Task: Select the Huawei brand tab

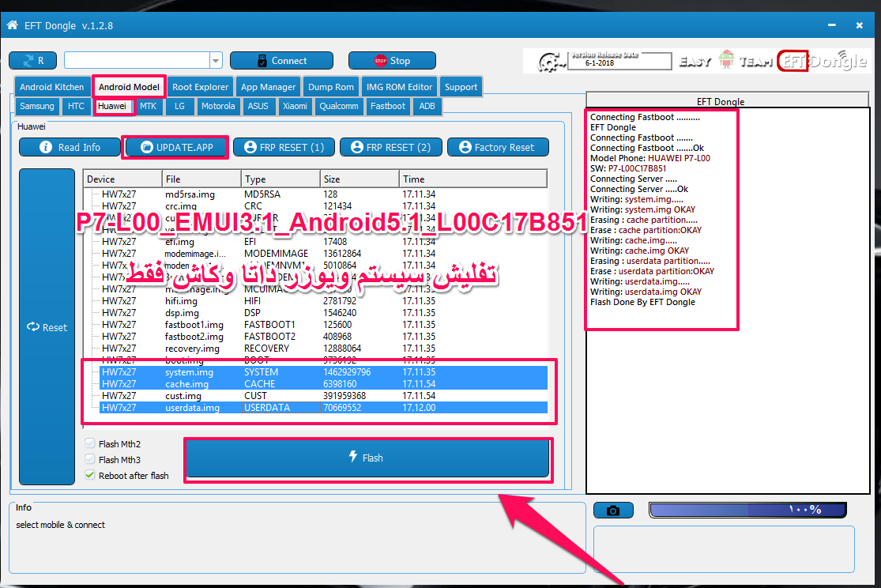Action: click(112, 106)
